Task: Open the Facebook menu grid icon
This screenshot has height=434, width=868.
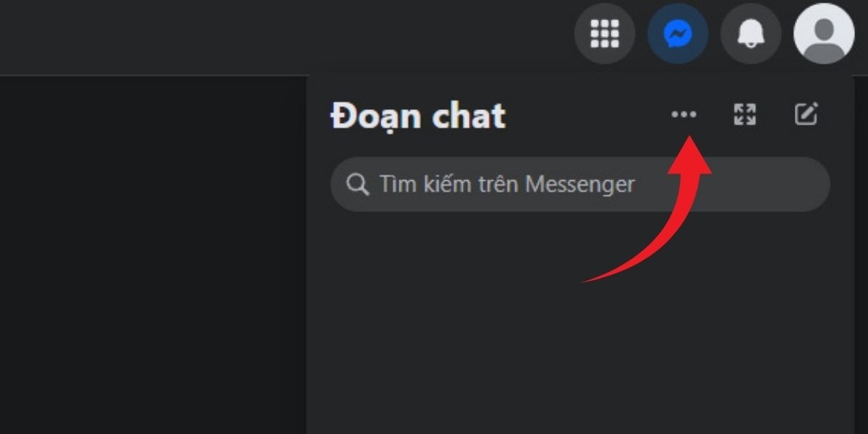Action: (605, 33)
